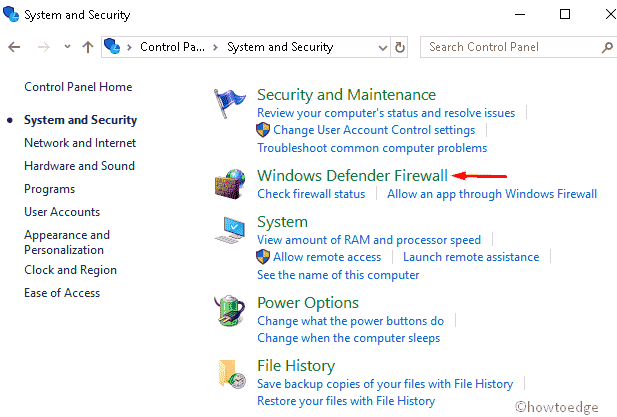Open Hardware and Sound category
The width and height of the screenshot is (617, 417).
79,166
